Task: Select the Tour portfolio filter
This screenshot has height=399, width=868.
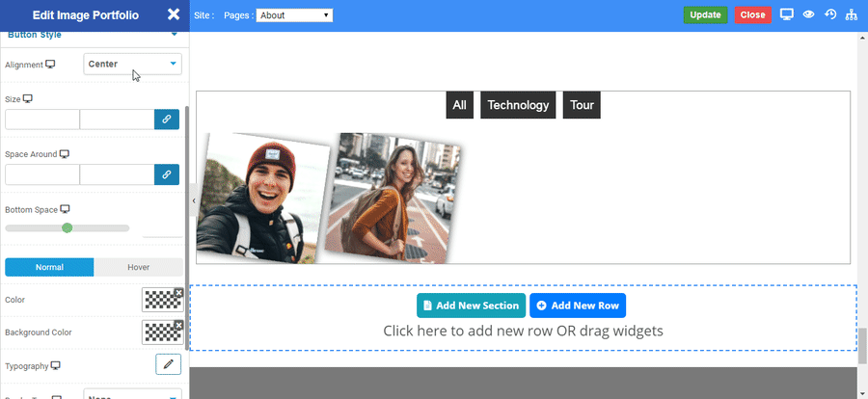Action: (582, 105)
